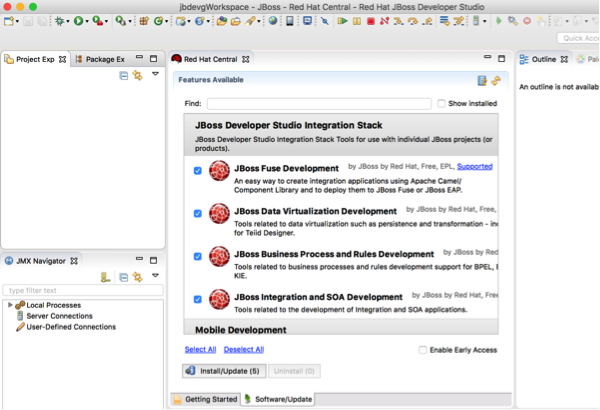Click the New Java Class green C icon
The width and height of the screenshot is (600, 410).
[x=158, y=21]
